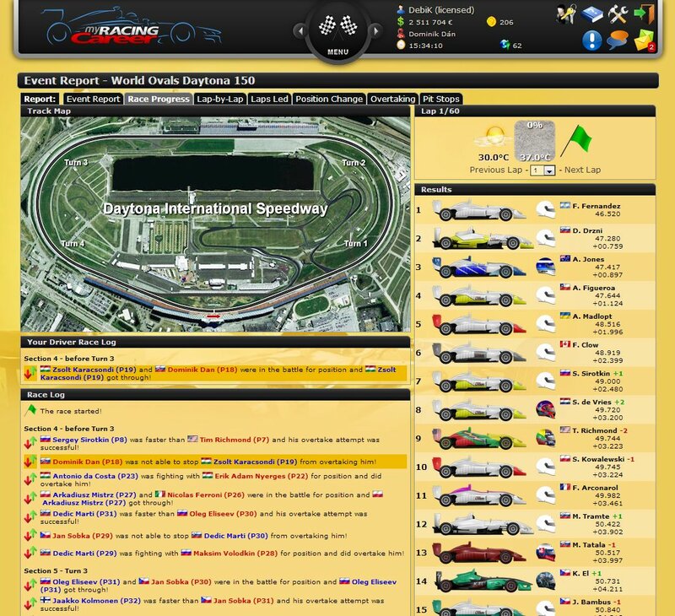Click the blue exclamation info icon
Viewport: 675px width, 616px height.
[591, 40]
